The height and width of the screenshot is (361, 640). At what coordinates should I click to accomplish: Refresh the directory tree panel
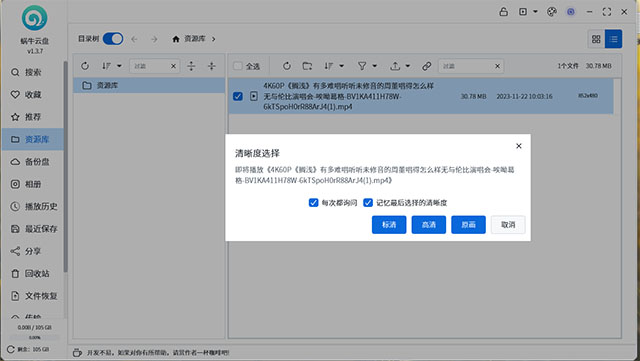(x=85, y=66)
